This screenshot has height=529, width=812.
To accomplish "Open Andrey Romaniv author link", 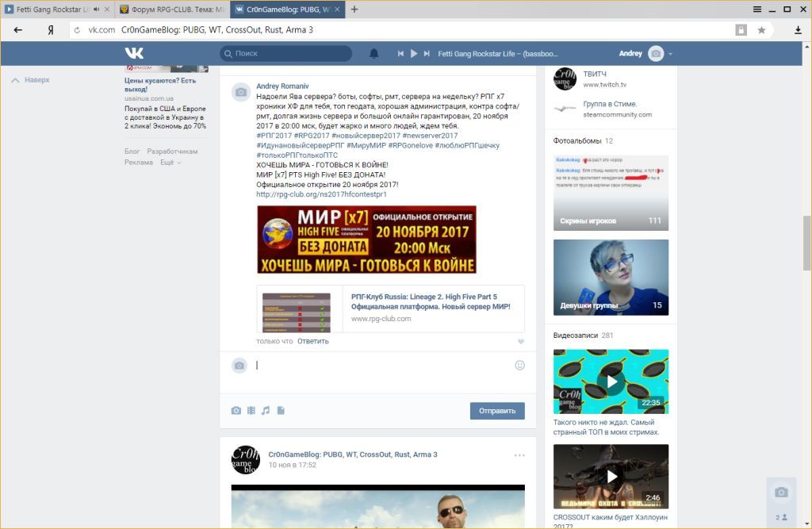I will point(282,86).
